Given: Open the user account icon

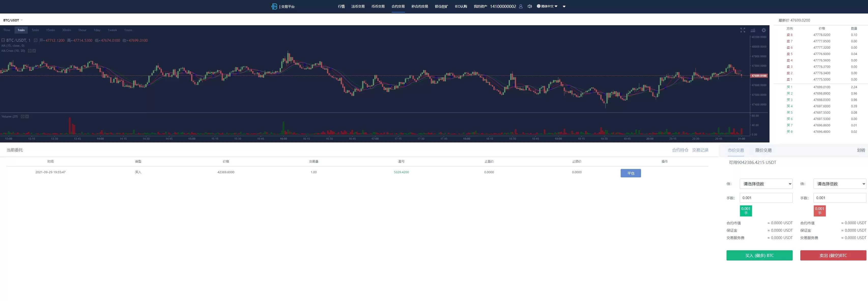Looking at the screenshot, I should (x=521, y=6).
